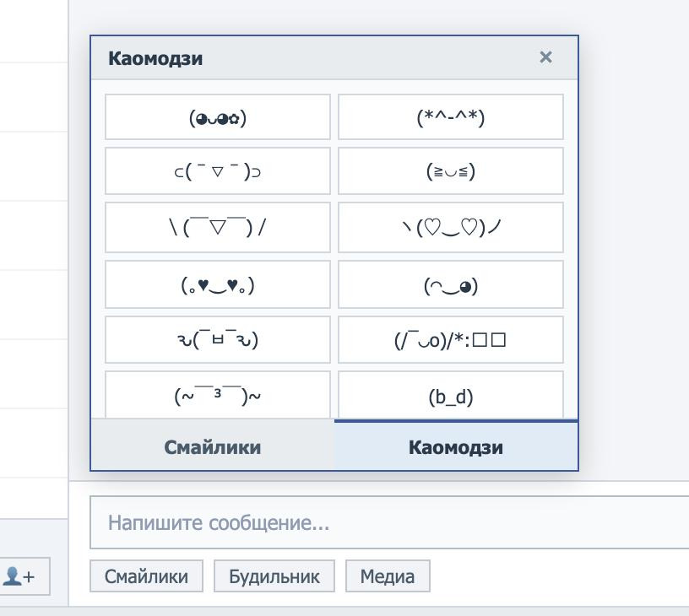Select the Каомодзи tab in popup
This screenshot has width=689, height=616.
456,446
